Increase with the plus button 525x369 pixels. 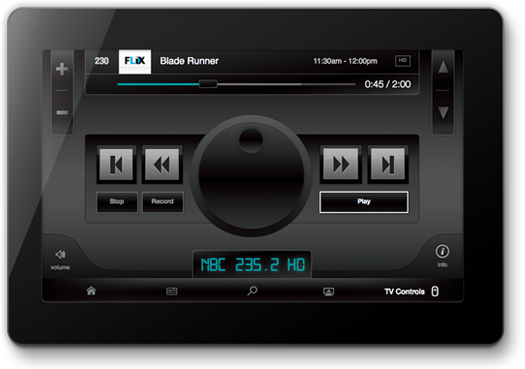[x=62, y=69]
